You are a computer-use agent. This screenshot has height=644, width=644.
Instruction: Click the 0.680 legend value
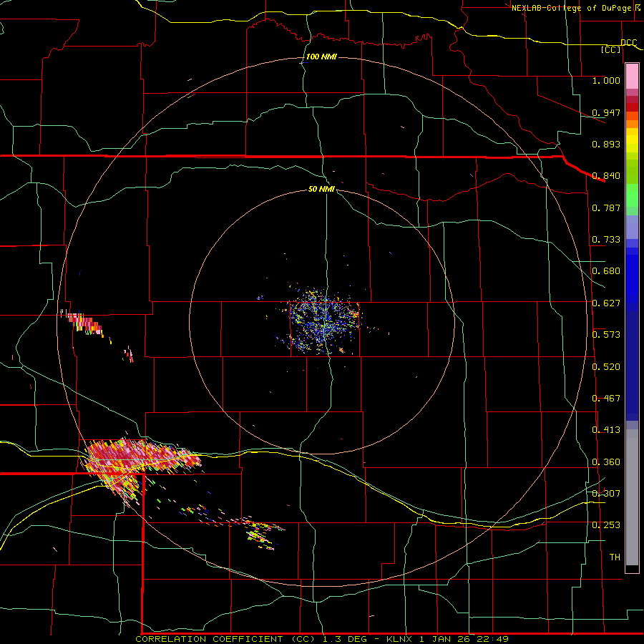606,271
